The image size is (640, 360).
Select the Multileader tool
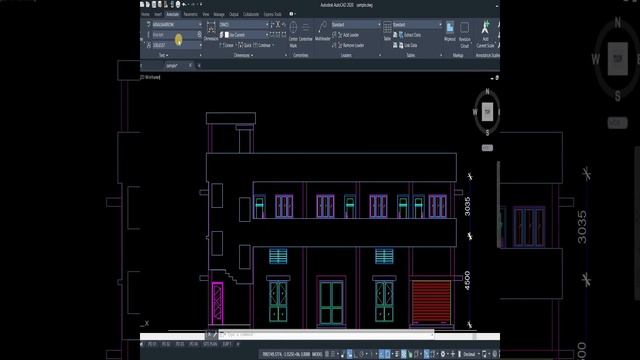coord(323,31)
